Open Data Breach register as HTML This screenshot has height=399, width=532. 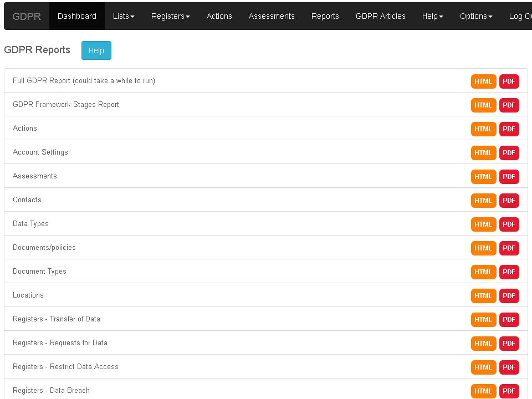(x=483, y=391)
